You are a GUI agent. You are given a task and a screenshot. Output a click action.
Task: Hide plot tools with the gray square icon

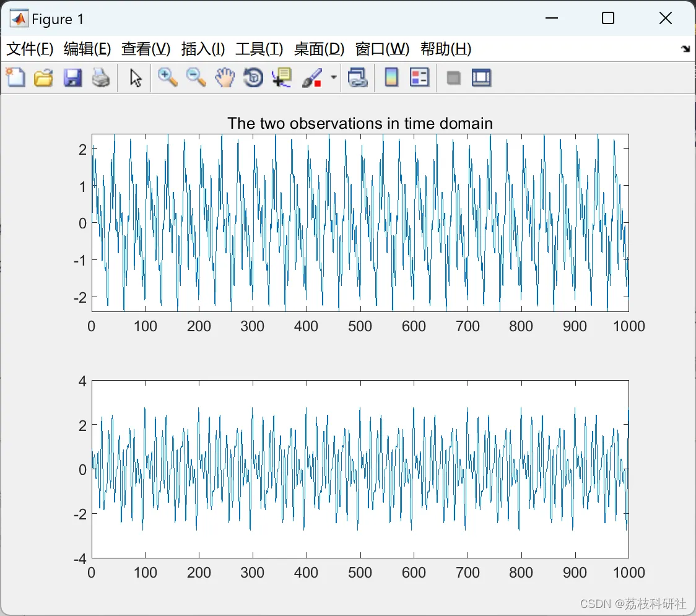coord(454,78)
